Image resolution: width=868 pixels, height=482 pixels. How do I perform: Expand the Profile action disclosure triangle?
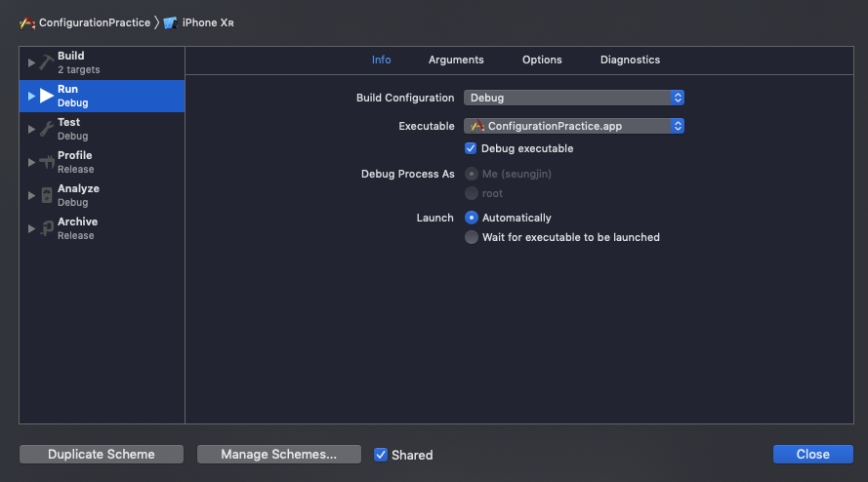pos(31,162)
